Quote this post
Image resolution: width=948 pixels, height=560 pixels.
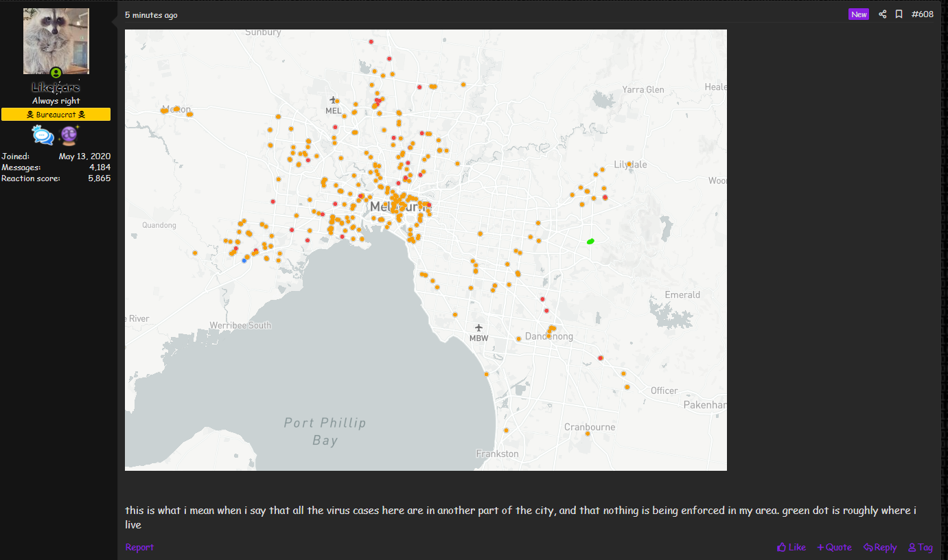tap(834, 547)
